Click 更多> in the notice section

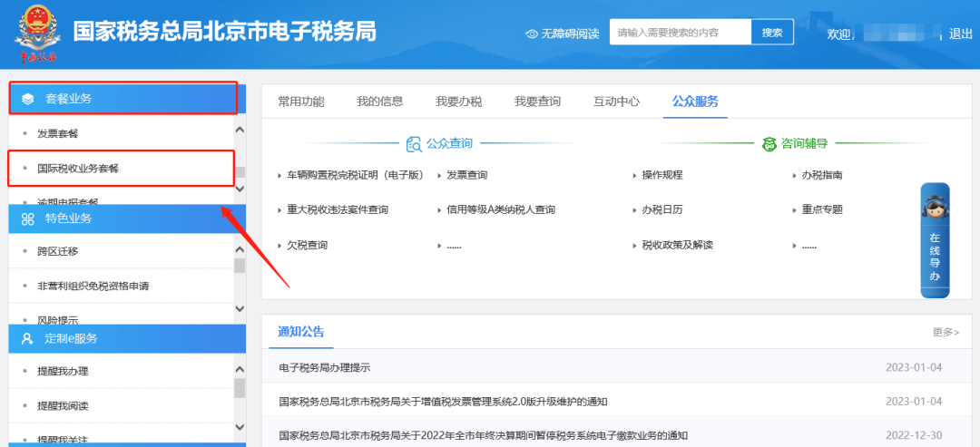click(945, 333)
